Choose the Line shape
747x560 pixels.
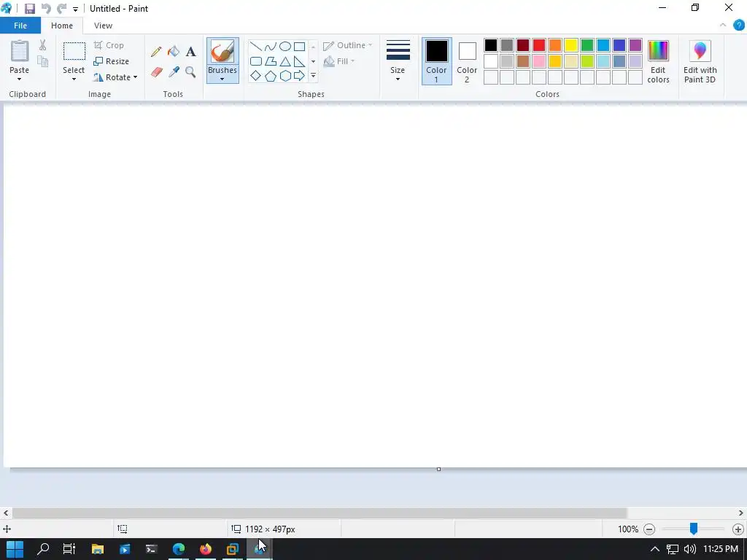tap(256, 46)
